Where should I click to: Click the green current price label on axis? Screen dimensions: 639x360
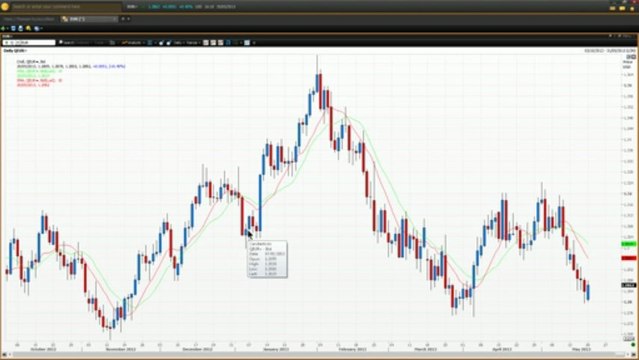click(x=628, y=244)
